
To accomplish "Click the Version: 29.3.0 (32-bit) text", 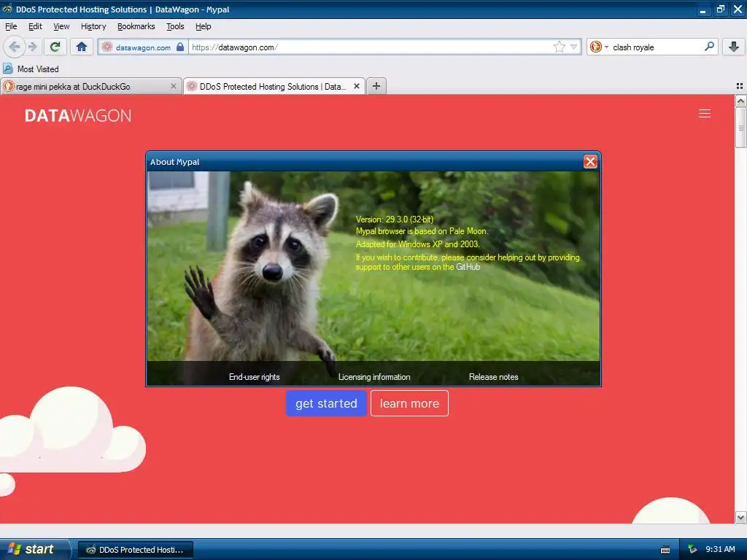I will pyautogui.click(x=395, y=219).
